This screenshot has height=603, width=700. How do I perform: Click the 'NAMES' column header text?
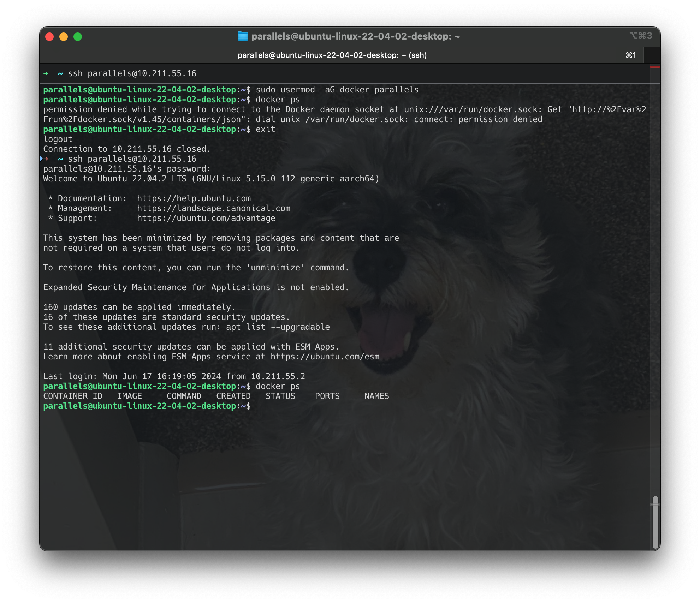click(x=377, y=396)
